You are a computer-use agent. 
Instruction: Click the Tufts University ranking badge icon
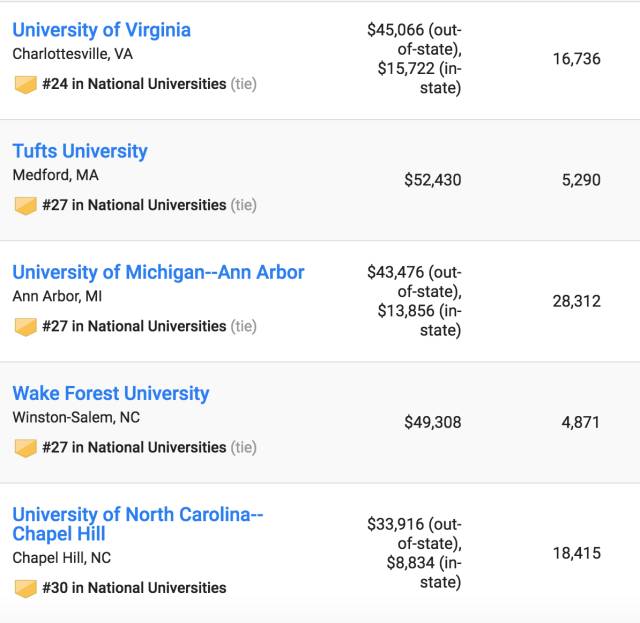[25, 205]
